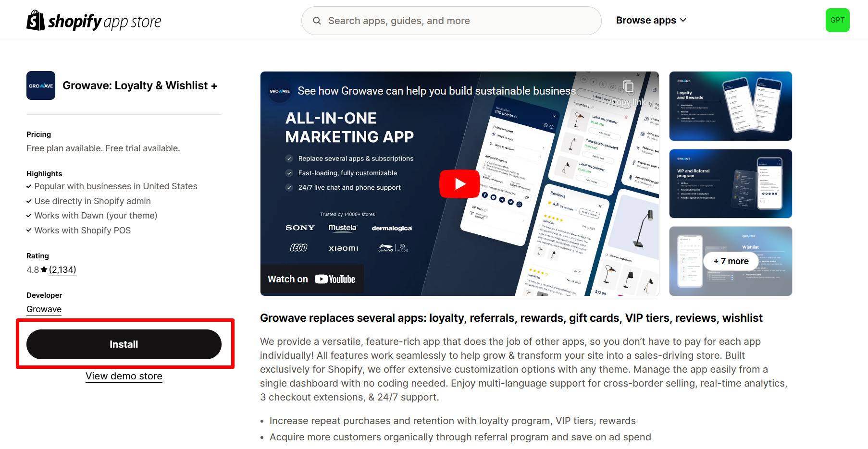Expand the Browse apps menu
Viewport: 868px width, 449px height.
pyautogui.click(x=651, y=20)
